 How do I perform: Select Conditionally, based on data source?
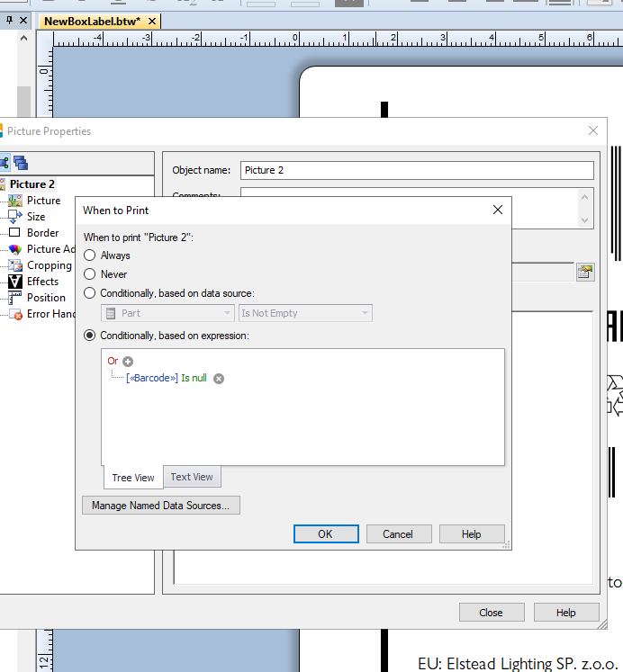pyautogui.click(x=90, y=293)
